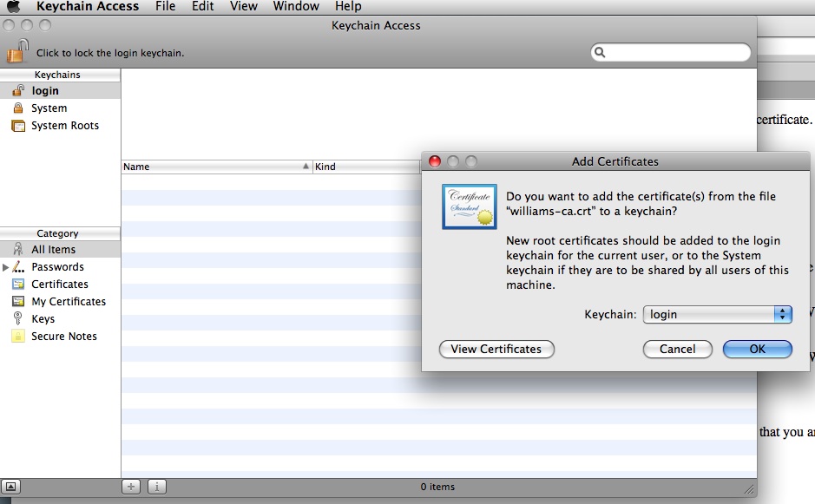Click the Secure Notes note icon
815x504 pixels.
(18, 337)
